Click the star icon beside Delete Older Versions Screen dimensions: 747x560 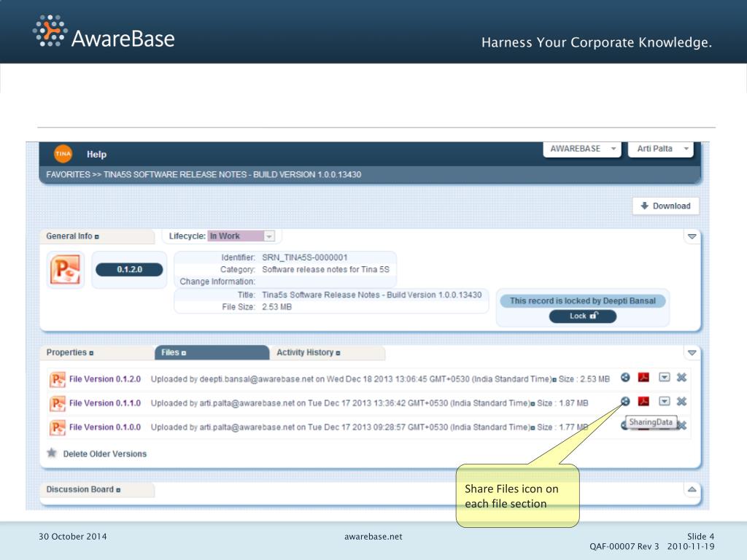[52, 453]
